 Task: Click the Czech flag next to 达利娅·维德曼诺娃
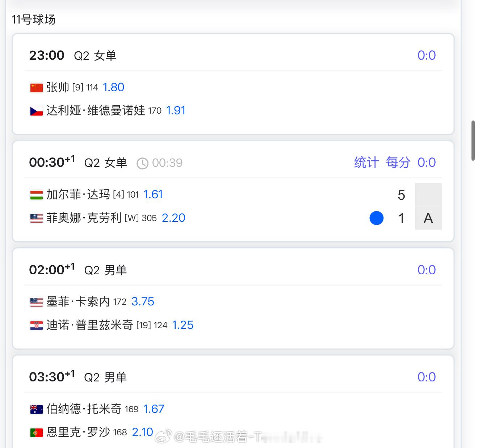point(36,111)
